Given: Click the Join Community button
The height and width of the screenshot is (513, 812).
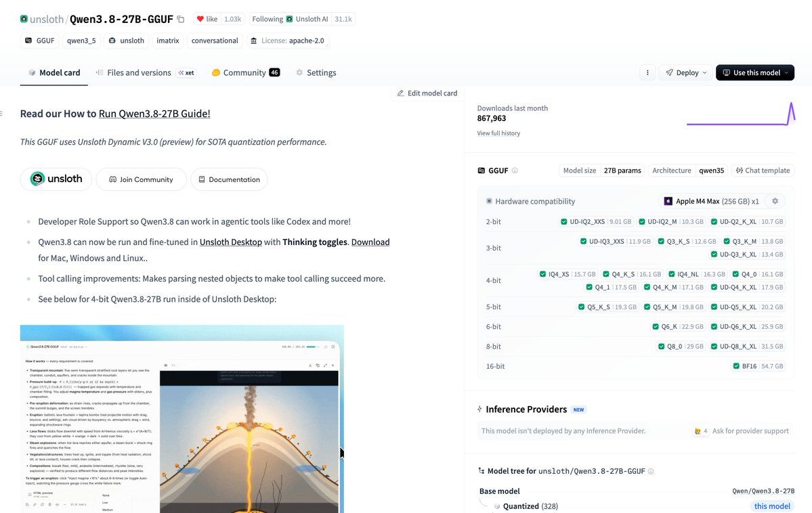Looking at the screenshot, I should pyautogui.click(x=141, y=179).
